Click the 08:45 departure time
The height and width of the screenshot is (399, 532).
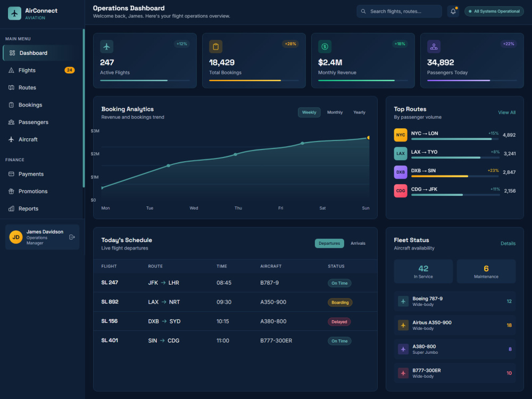224,282
